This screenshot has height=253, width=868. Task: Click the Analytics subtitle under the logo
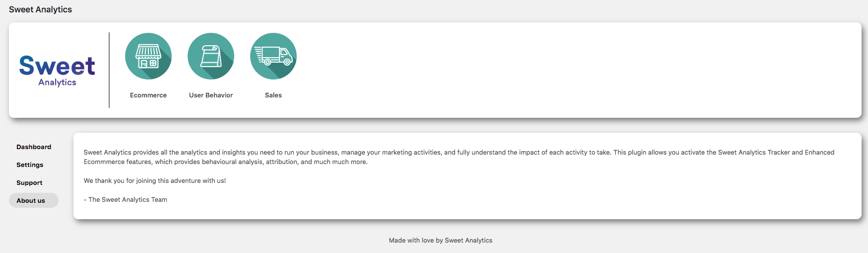(57, 83)
